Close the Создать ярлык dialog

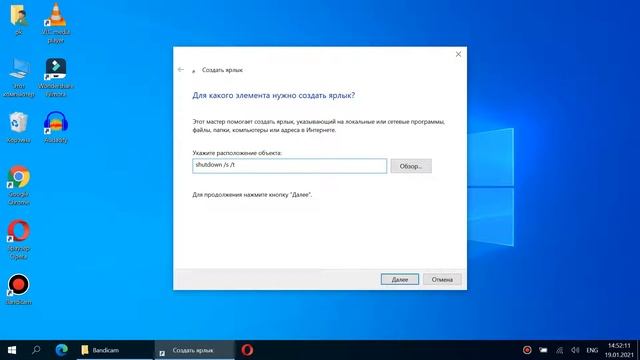pos(458,54)
